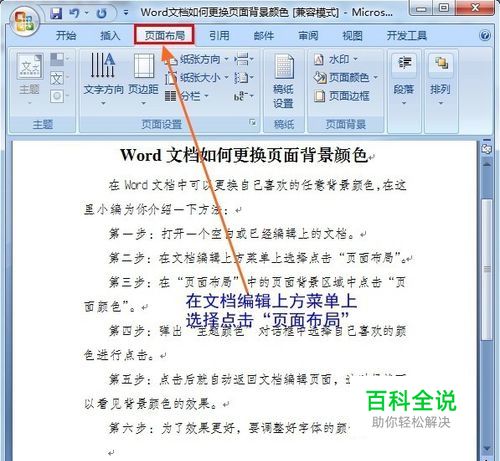
Task: Customize Quick Access Toolbar dropdown
Action: 126,13
